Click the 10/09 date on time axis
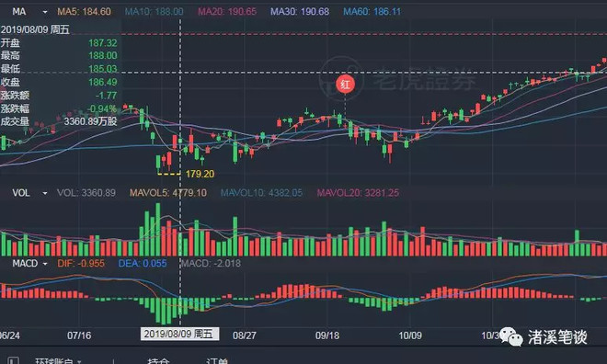This screenshot has height=364, width=607. point(410,336)
